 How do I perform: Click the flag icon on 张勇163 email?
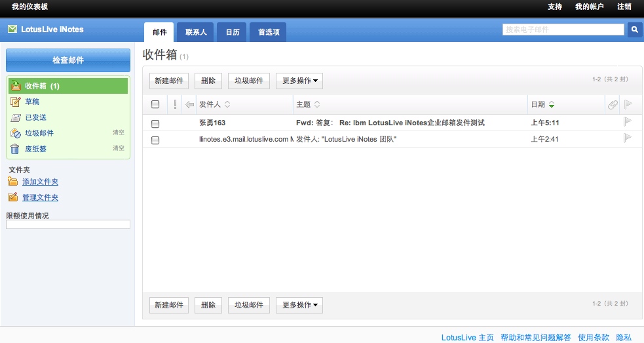coord(627,122)
